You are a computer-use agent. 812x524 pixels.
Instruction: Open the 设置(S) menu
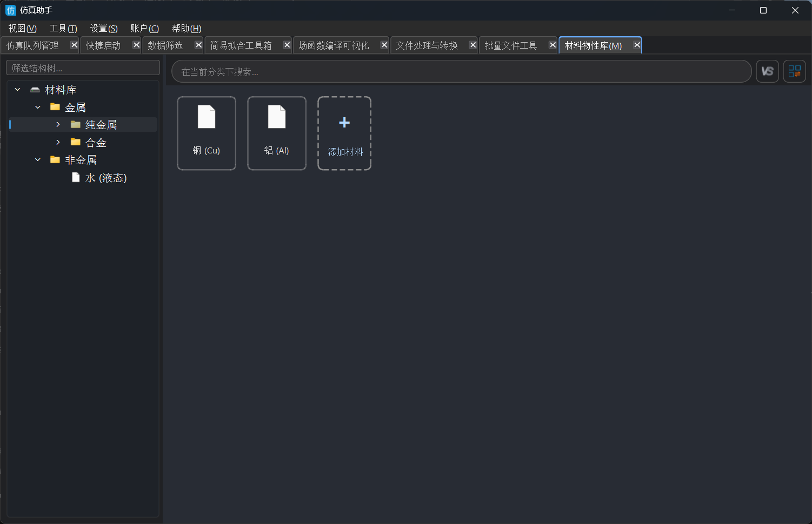click(104, 29)
